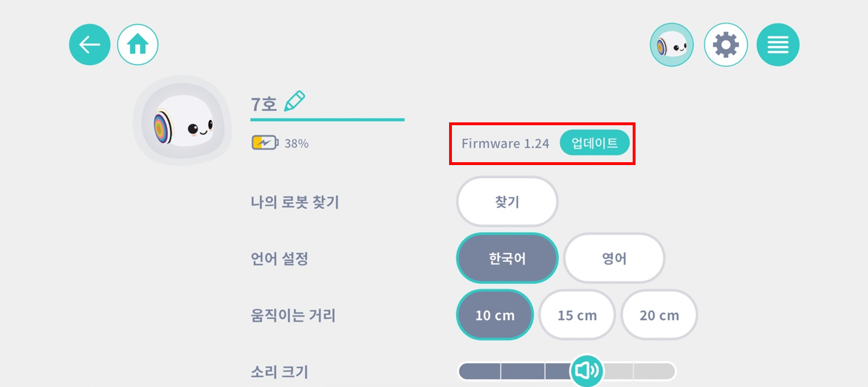Click the battery charging icon

265,143
